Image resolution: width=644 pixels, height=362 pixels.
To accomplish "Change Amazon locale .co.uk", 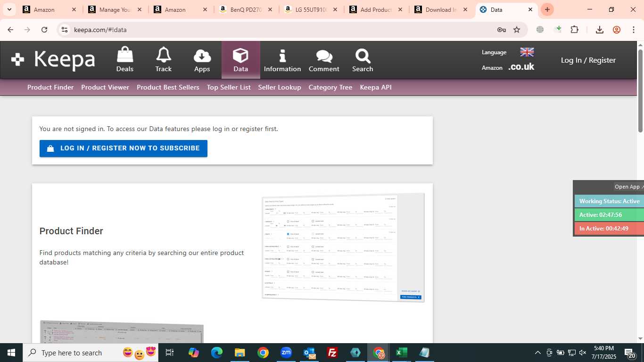I will click(x=521, y=67).
